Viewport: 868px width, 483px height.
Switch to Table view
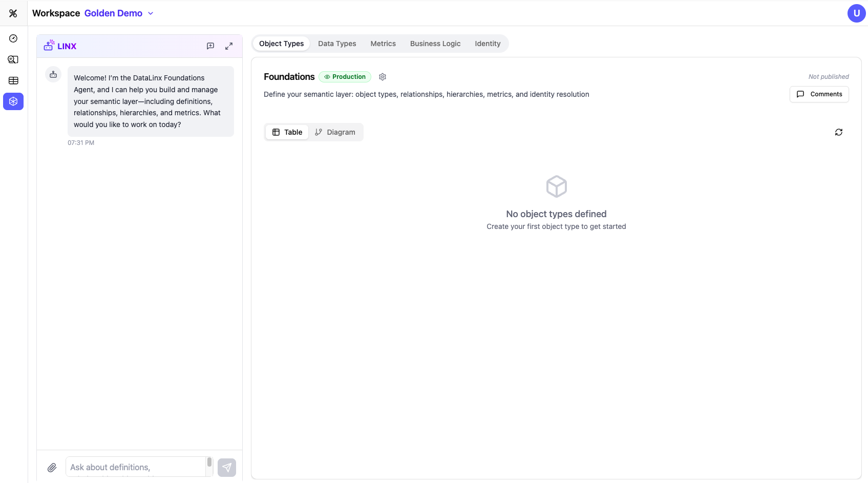(x=287, y=132)
